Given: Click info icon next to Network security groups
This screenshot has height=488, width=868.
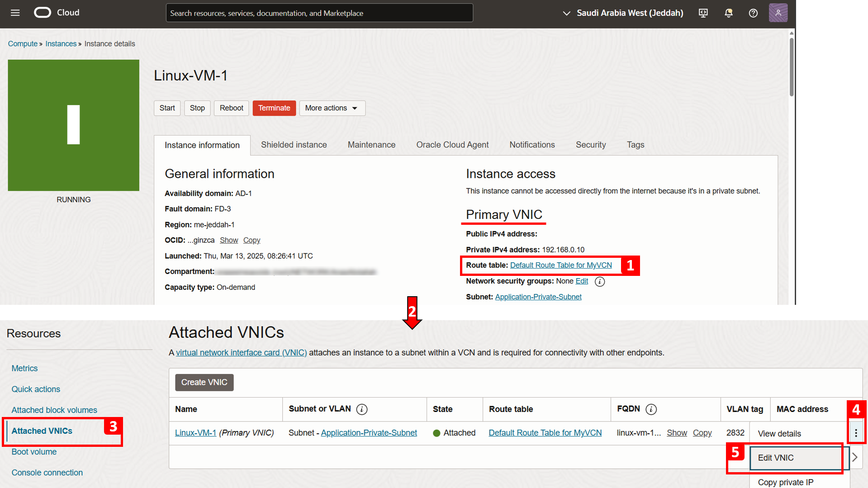Looking at the screenshot, I should [x=600, y=282].
